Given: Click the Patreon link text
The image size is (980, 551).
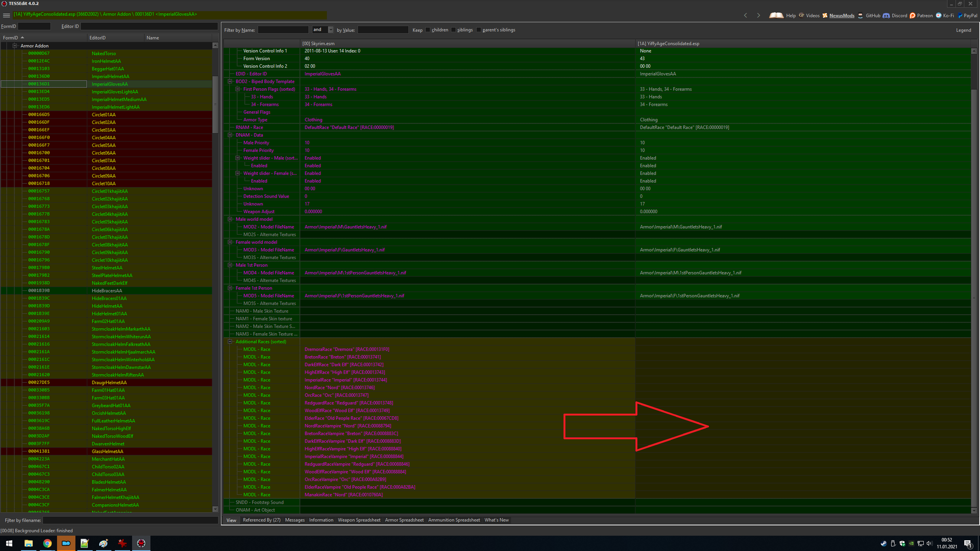Looking at the screenshot, I should (925, 16).
